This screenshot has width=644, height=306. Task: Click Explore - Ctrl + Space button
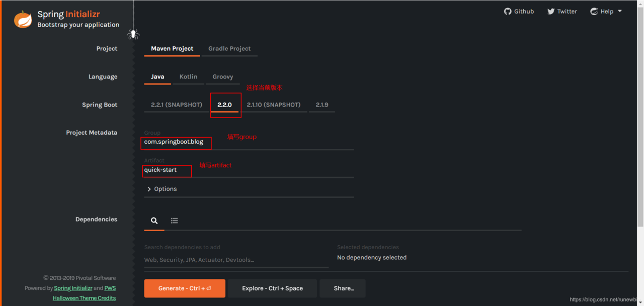point(272,288)
